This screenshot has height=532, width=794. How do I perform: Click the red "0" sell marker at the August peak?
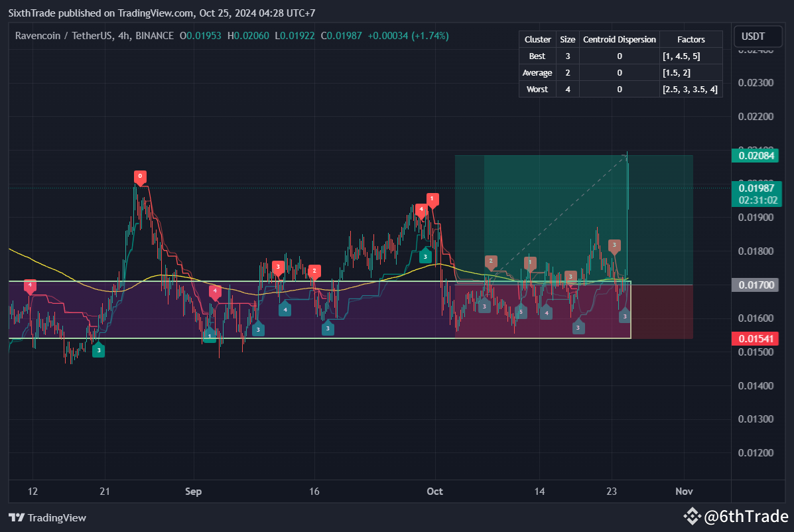pos(140,177)
